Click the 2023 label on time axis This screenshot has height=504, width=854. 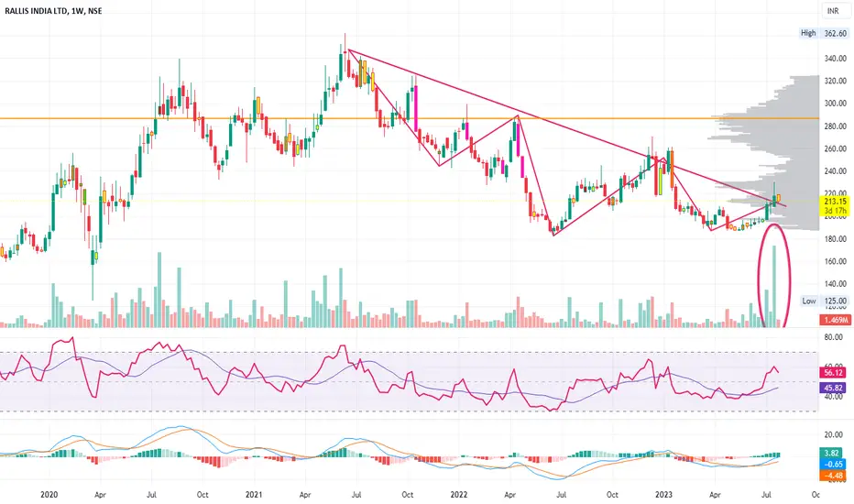click(x=663, y=495)
